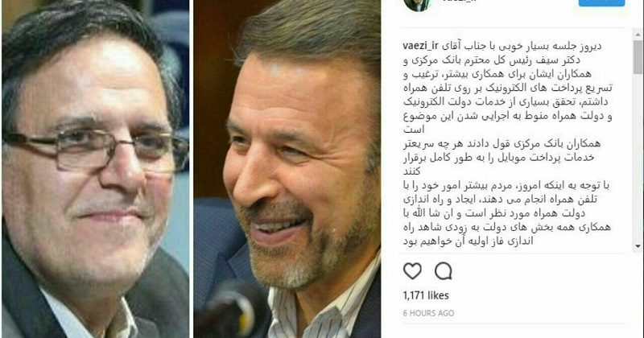Click the caption line starting همکاران بانک مرکزی
644x338 pixels.
pos(502,143)
